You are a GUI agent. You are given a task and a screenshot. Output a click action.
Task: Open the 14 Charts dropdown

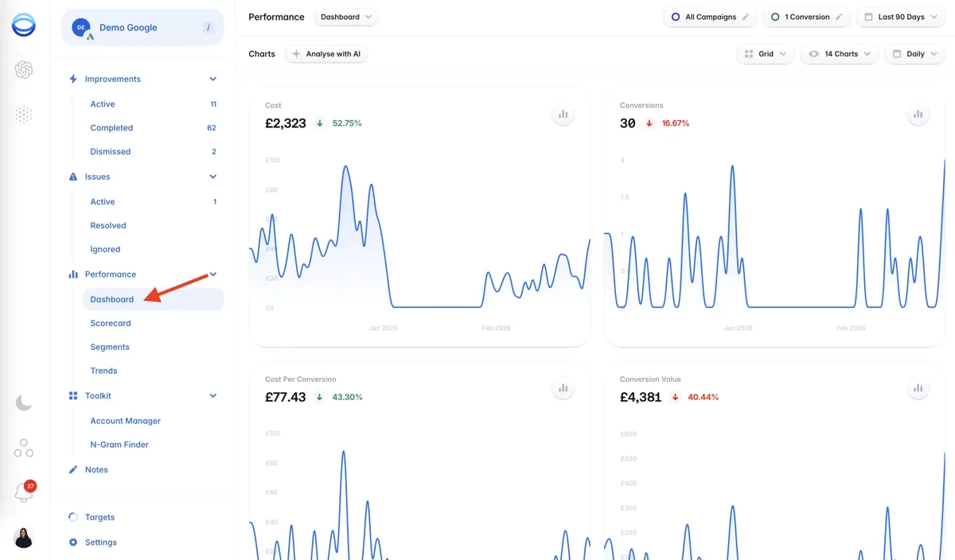click(x=839, y=54)
